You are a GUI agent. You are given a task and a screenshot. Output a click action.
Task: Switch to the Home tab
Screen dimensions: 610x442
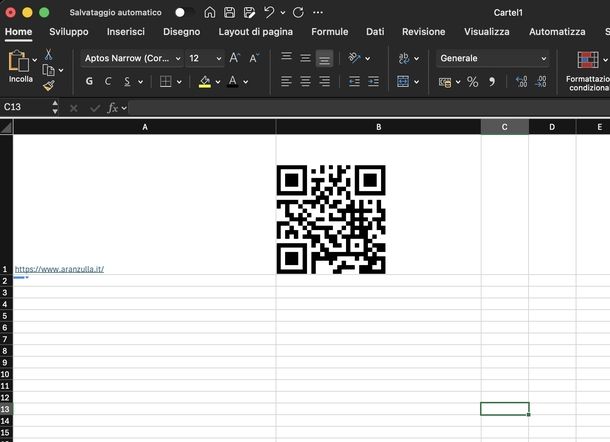pos(18,32)
